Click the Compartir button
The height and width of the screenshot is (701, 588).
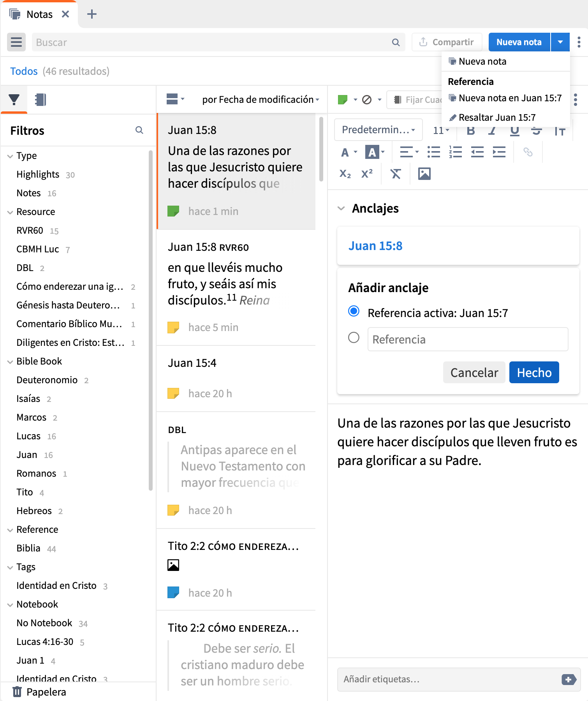pyautogui.click(x=447, y=42)
